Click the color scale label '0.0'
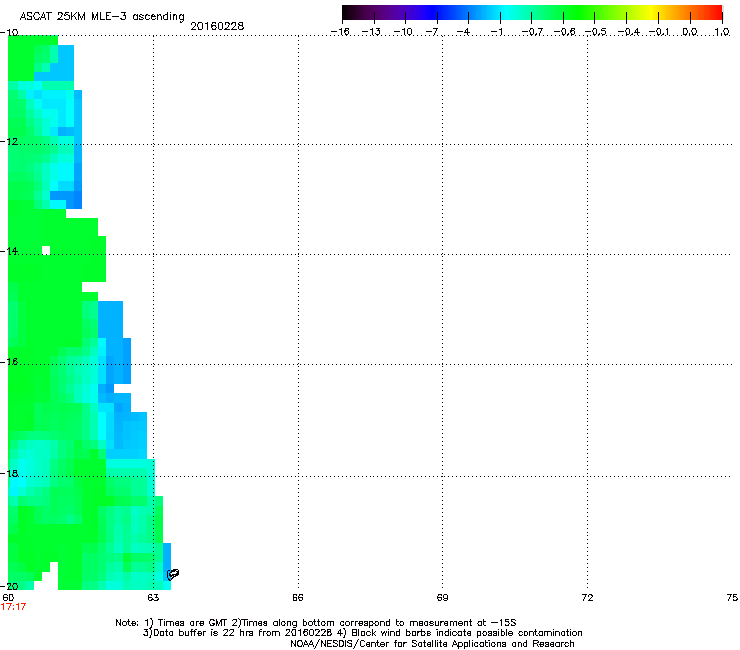740x650 pixels. [690, 32]
